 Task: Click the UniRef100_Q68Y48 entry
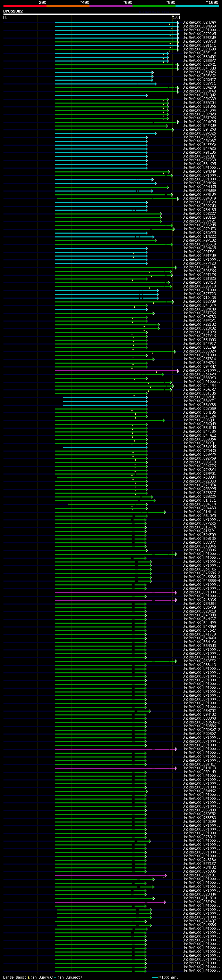coord(199,91)
